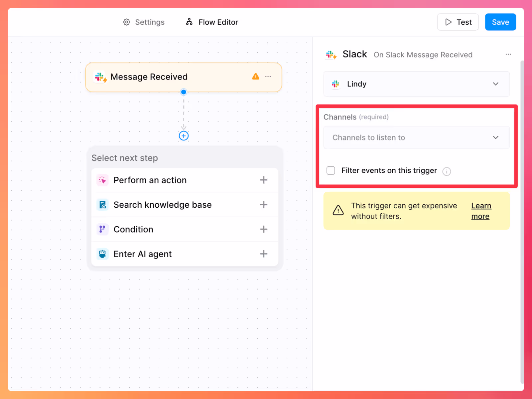This screenshot has width=532, height=399.
Task: Add a Condition step via plus
Action: [x=264, y=229]
